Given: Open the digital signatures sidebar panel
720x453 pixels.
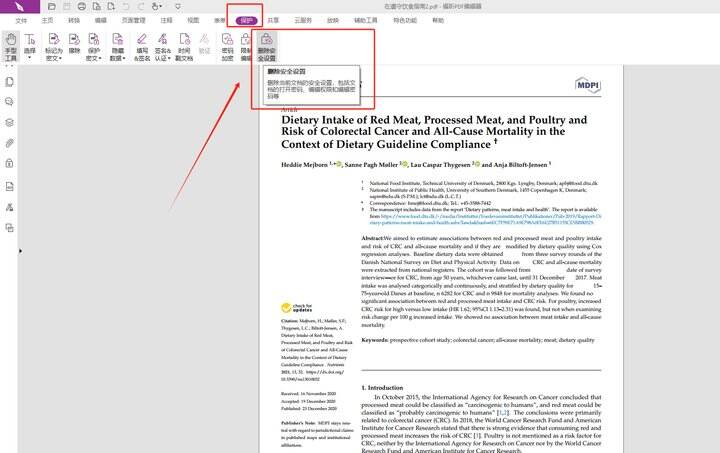Looking at the screenshot, I should coord(9,207).
